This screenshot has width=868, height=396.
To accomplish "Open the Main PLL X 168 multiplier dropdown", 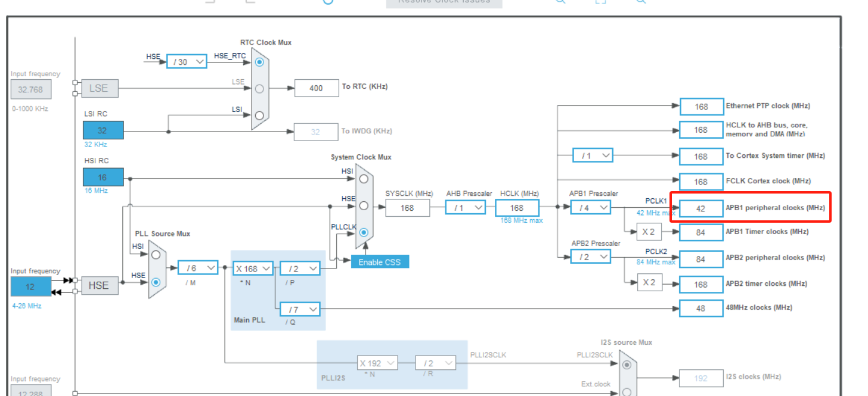I will (x=253, y=269).
